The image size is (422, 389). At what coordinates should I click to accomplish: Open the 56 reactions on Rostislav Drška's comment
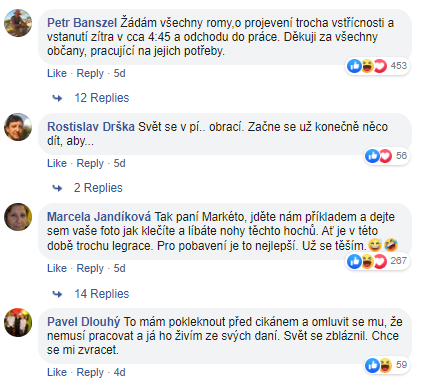(x=386, y=156)
